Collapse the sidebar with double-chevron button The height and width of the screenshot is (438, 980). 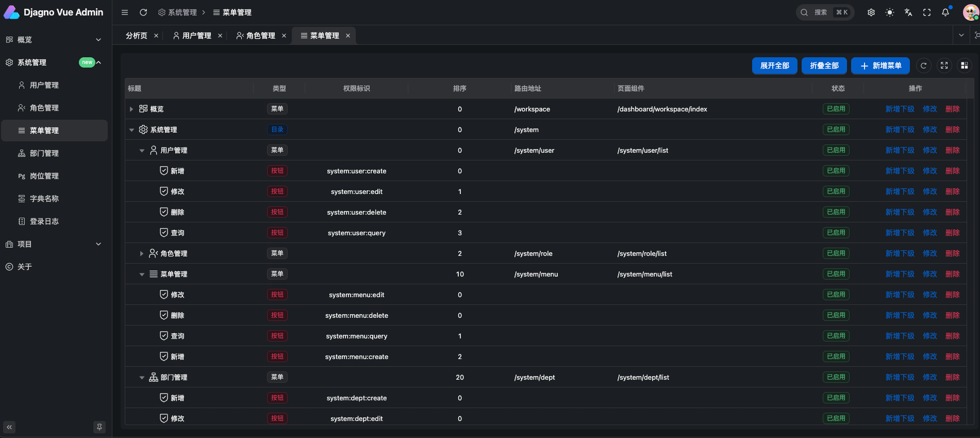(x=9, y=427)
